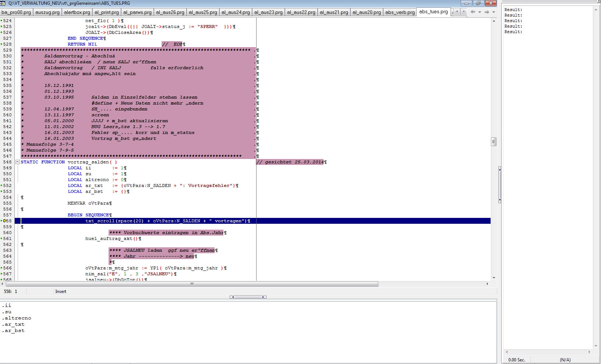Click the Insert mode status bar indicator
The image size is (601, 364).
[61, 291]
